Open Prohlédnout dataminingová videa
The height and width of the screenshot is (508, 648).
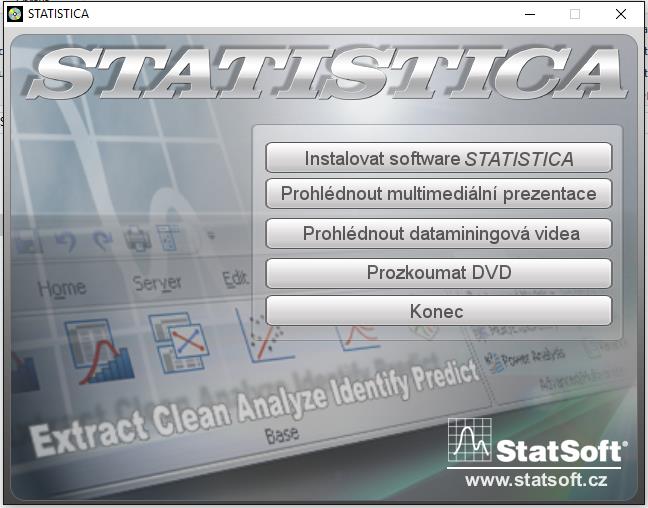(x=438, y=234)
